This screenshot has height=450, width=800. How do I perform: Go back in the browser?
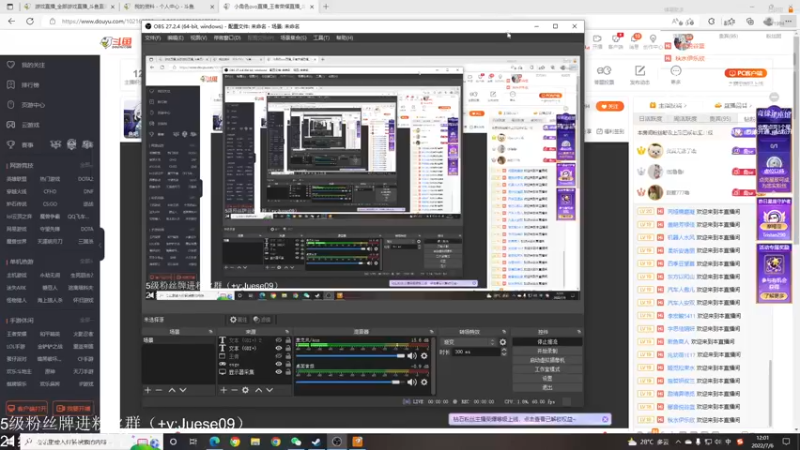(x=11, y=21)
